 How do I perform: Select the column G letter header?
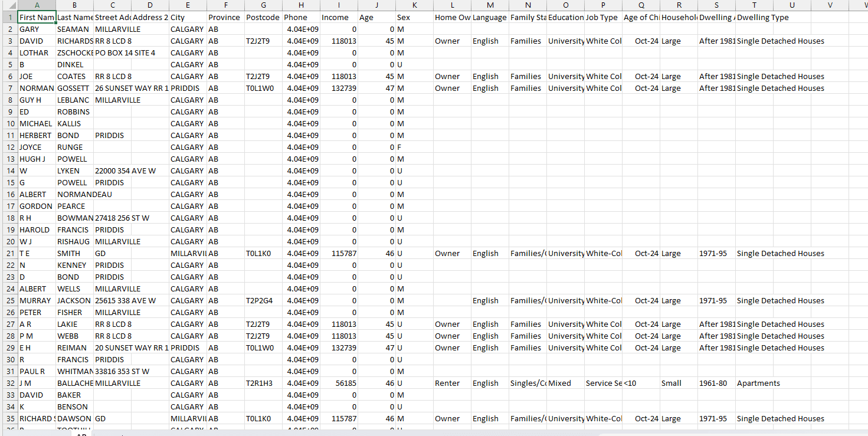263,5
